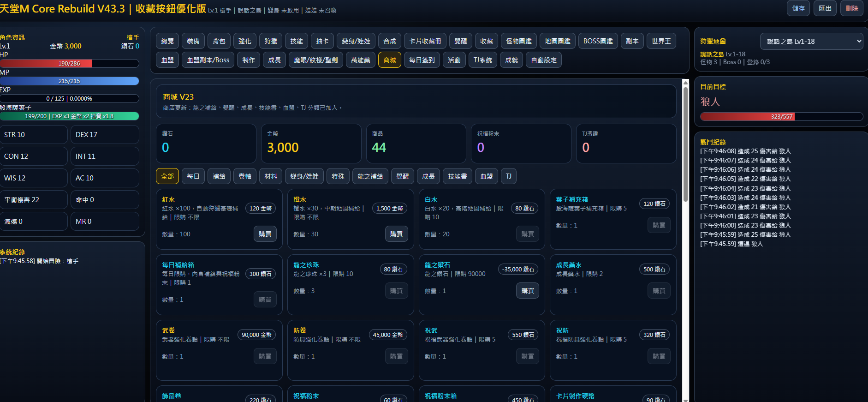Viewport: 868px width, 402px height.
Task: Filter the shop by 技能書 skill books
Action: [x=458, y=176]
